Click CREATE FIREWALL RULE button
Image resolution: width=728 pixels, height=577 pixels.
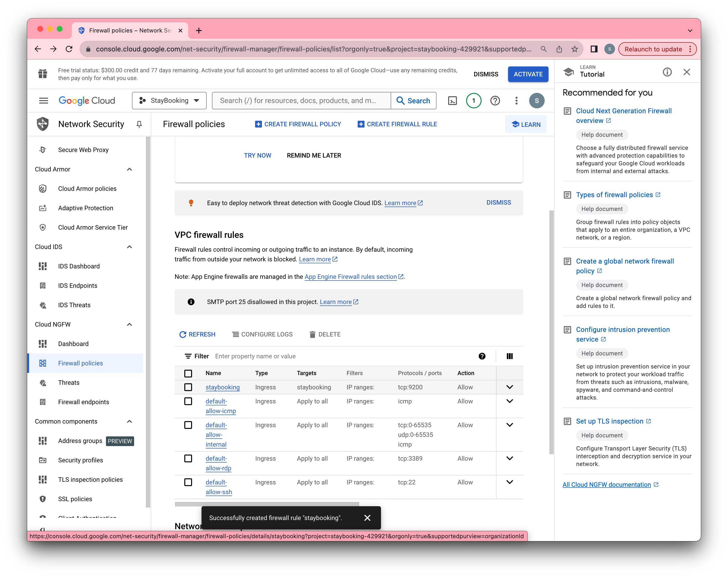pos(397,124)
